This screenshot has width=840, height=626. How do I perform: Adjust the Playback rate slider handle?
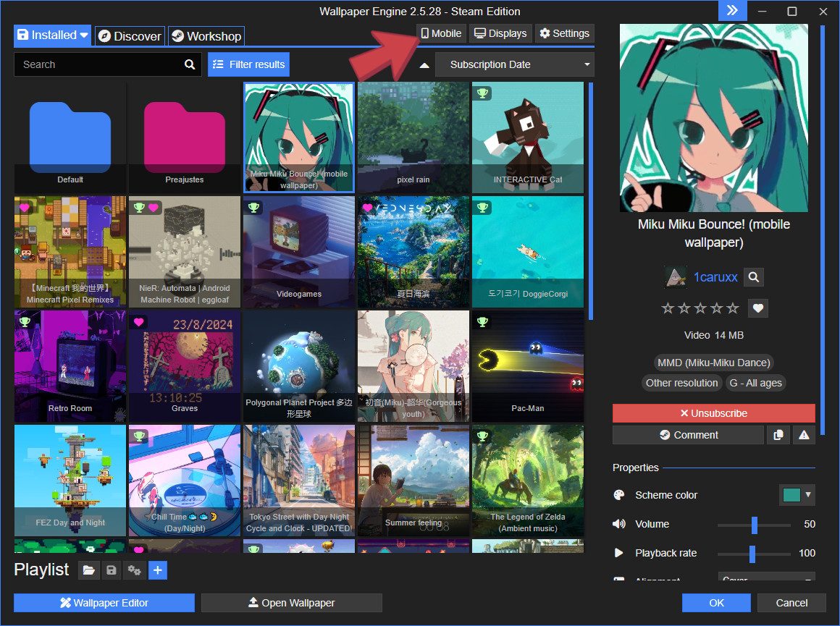point(752,554)
